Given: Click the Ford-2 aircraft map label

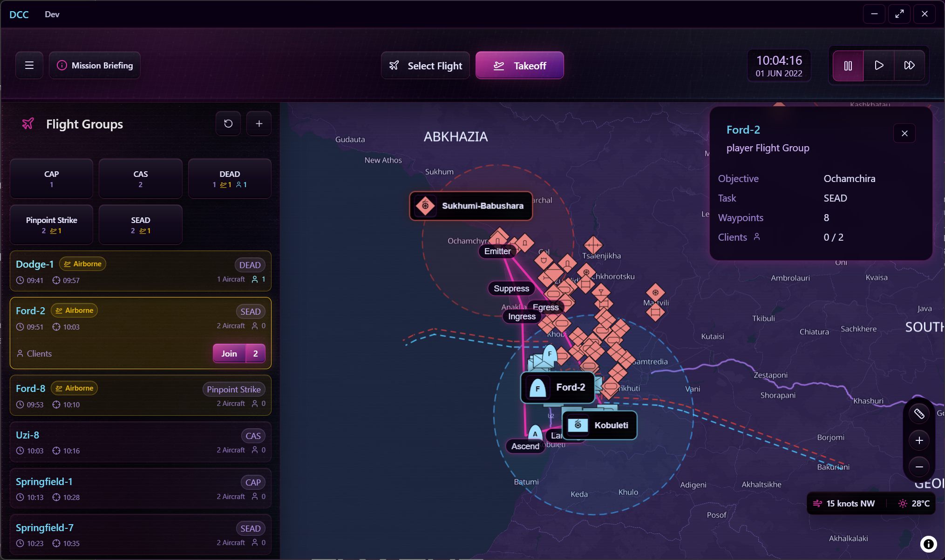Looking at the screenshot, I should tap(557, 387).
